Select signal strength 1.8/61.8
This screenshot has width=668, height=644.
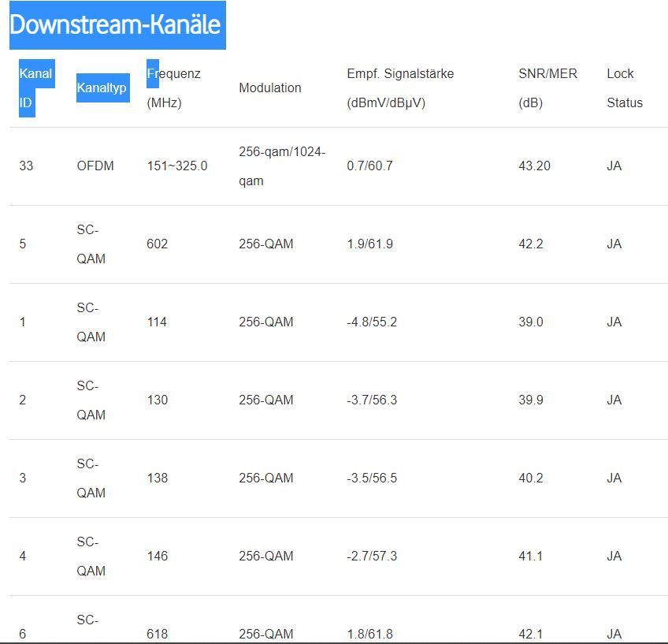369,634
